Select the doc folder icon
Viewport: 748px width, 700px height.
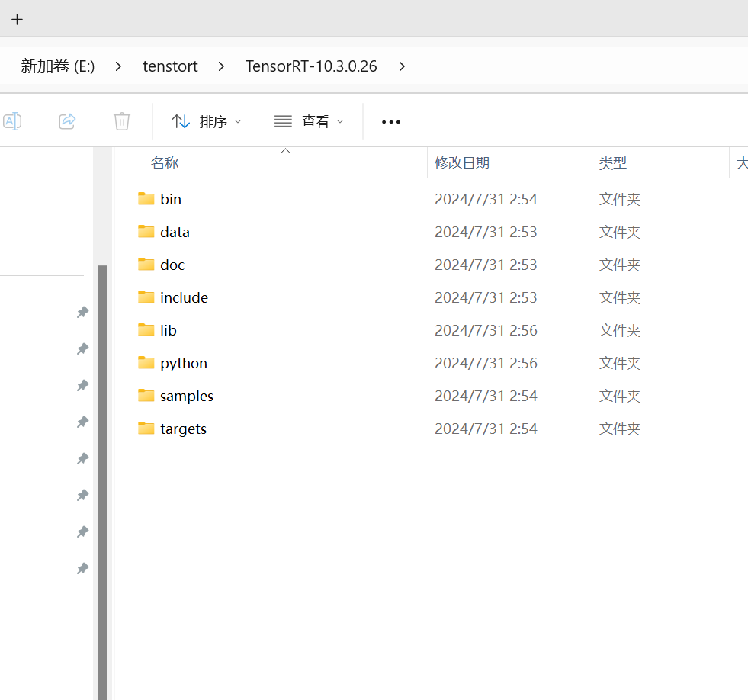point(146,265)
